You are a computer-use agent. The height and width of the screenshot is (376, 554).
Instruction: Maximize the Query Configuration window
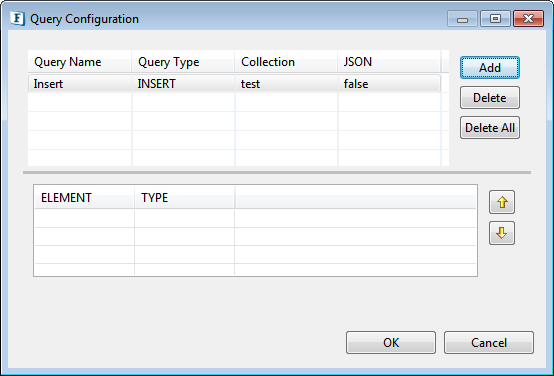pos(495,19)
